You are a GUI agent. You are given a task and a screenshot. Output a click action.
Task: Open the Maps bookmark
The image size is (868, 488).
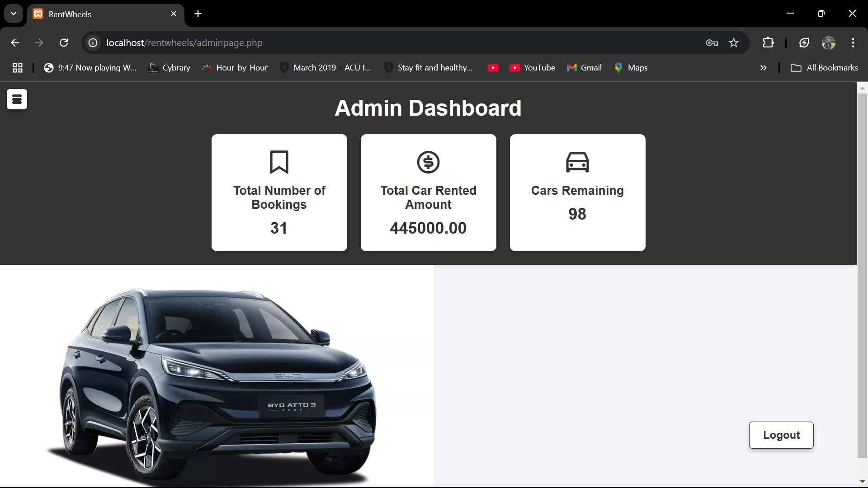631,68
